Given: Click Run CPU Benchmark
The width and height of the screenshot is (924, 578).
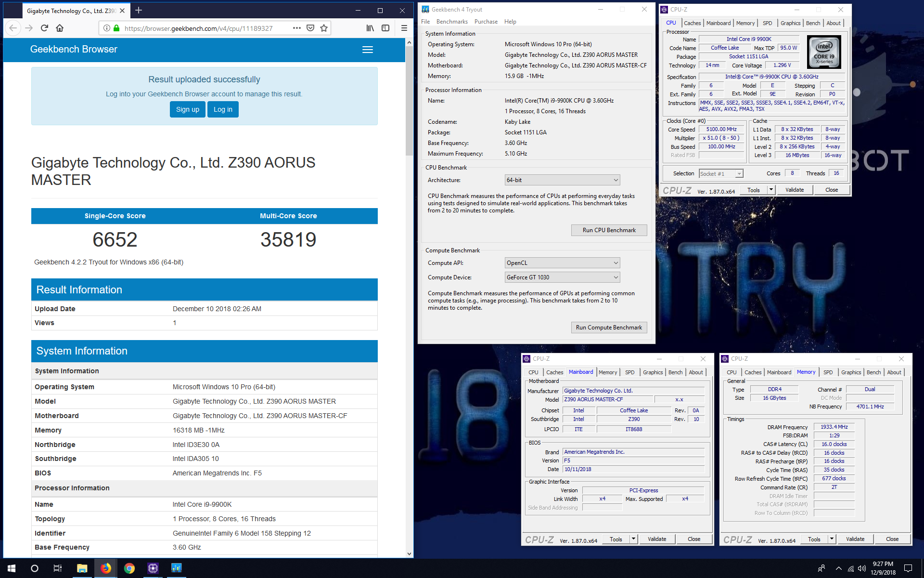Looking at the screenshot, I should [x=609, y=230].
